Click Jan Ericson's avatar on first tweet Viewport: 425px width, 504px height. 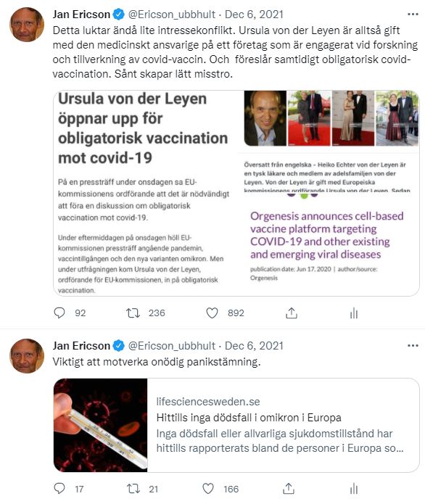[x=27, y=25]
